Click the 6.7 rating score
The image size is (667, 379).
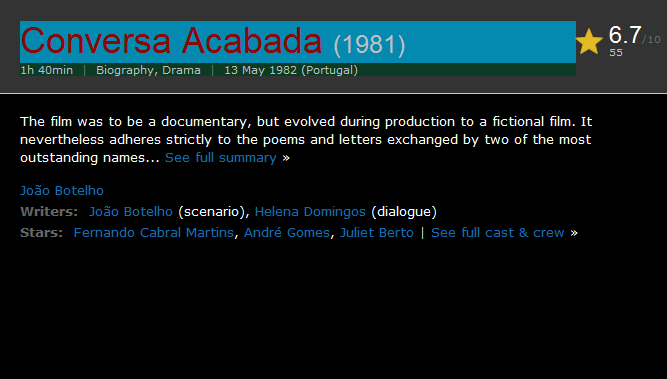[x=624, y=35]
